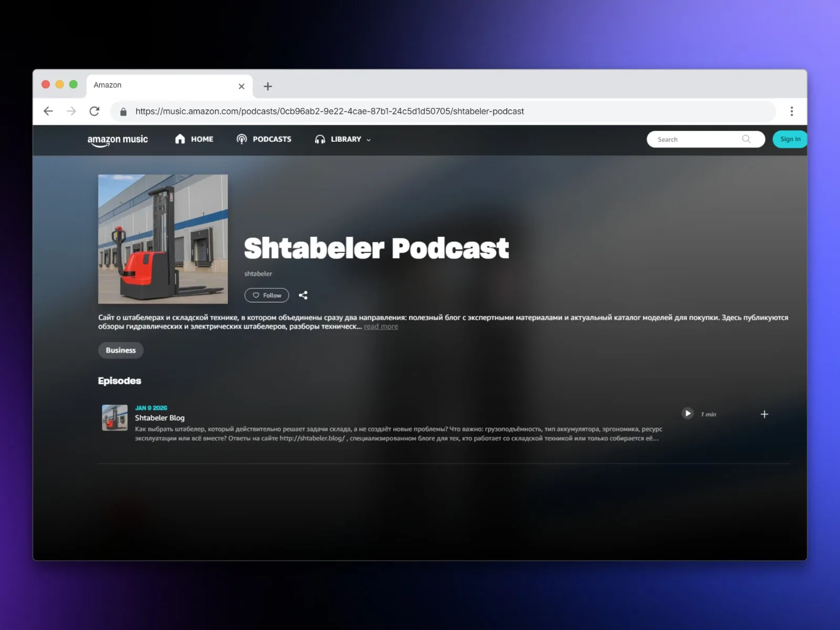840x630 pixels.
Task: Click the Amazon Music logo
Action: (x=118, y=140)
